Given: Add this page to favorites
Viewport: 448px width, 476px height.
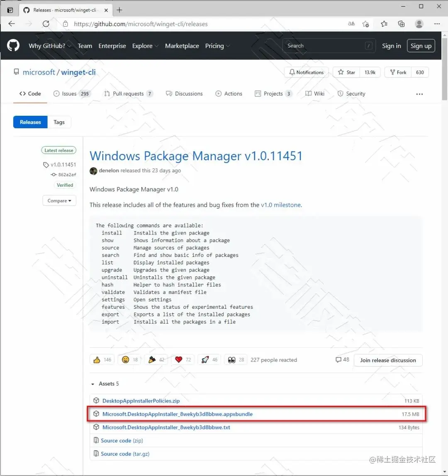Looking at the screenshot, I should [366, 24].
